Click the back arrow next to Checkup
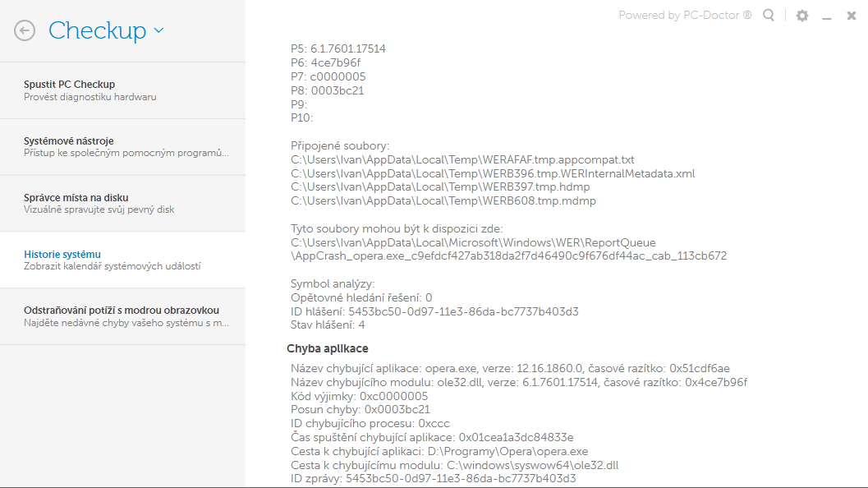Viewport: 868px width, 488px height. (25, 31)
